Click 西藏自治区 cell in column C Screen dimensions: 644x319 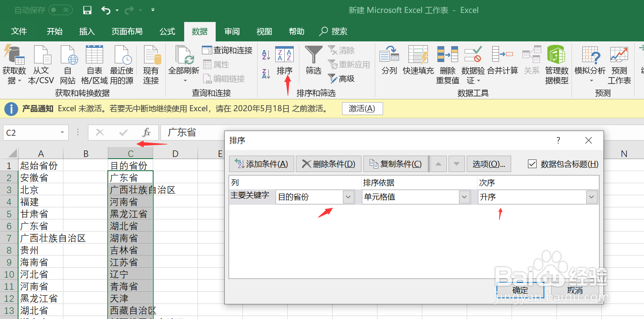(130, 310)
